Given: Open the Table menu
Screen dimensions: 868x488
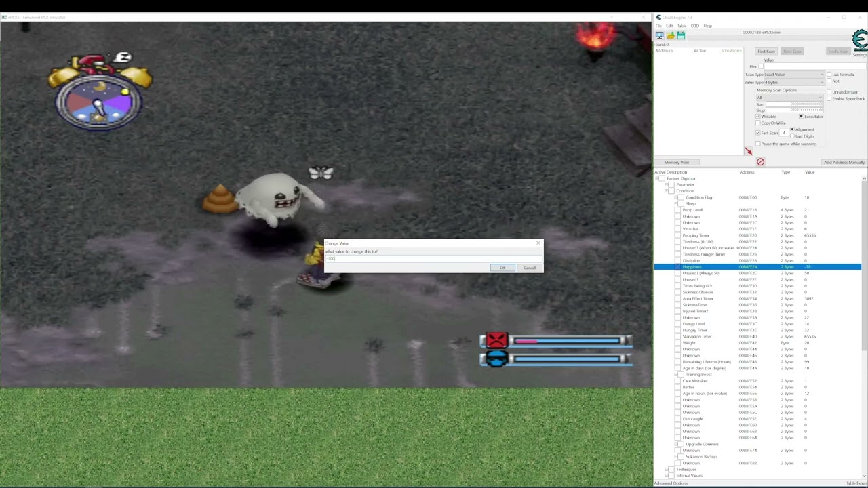Looking at the screenshot, I should pyautogui.click(x=682, y=26).
